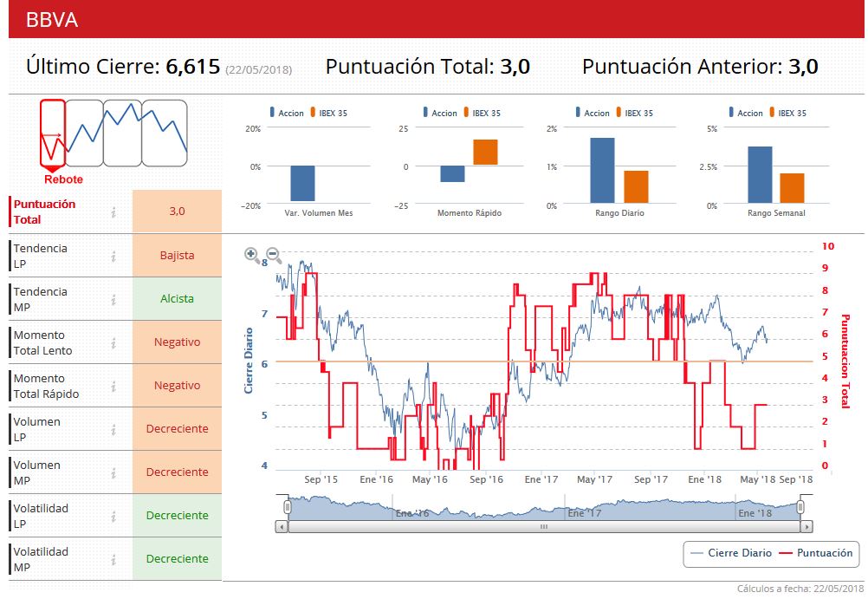Click the navigator left scroll arrow
This screenshot has width=868, height=612.
(282, 527)
